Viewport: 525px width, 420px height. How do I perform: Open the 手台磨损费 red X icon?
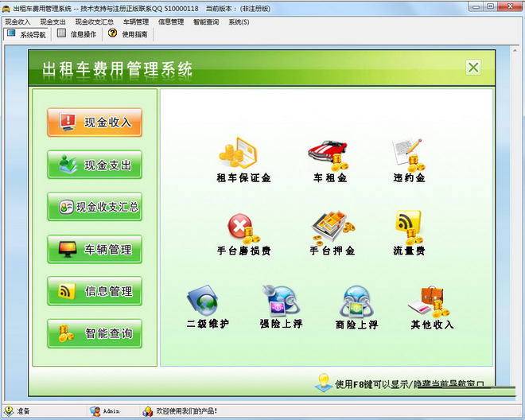pos(243,228)
